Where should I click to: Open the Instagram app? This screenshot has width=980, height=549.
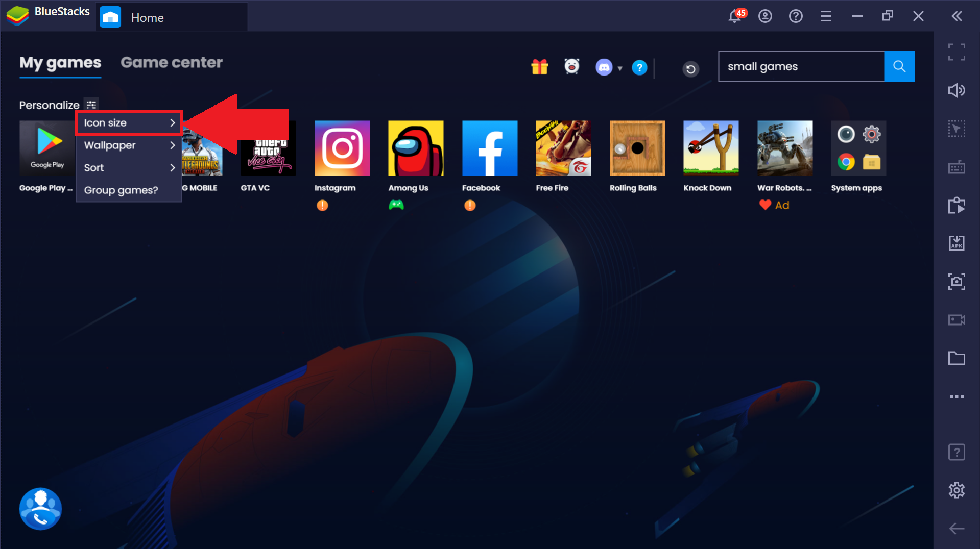(342, 148)
